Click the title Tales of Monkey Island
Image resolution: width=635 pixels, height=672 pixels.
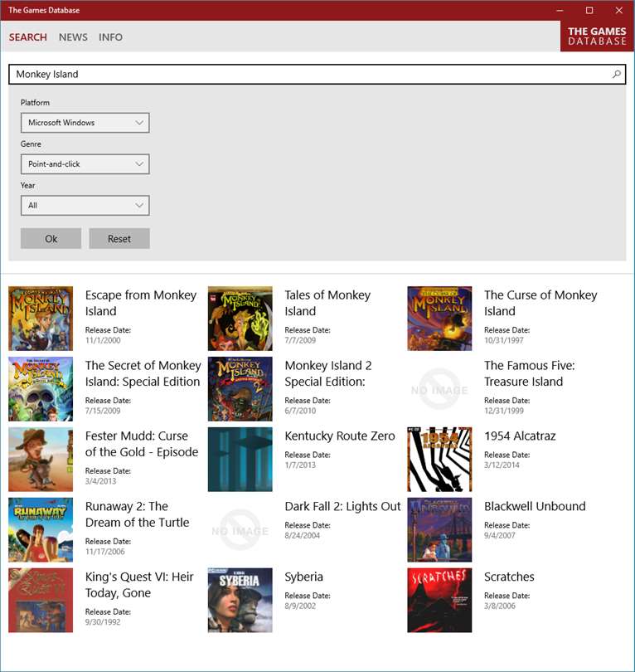coord(327,303)
